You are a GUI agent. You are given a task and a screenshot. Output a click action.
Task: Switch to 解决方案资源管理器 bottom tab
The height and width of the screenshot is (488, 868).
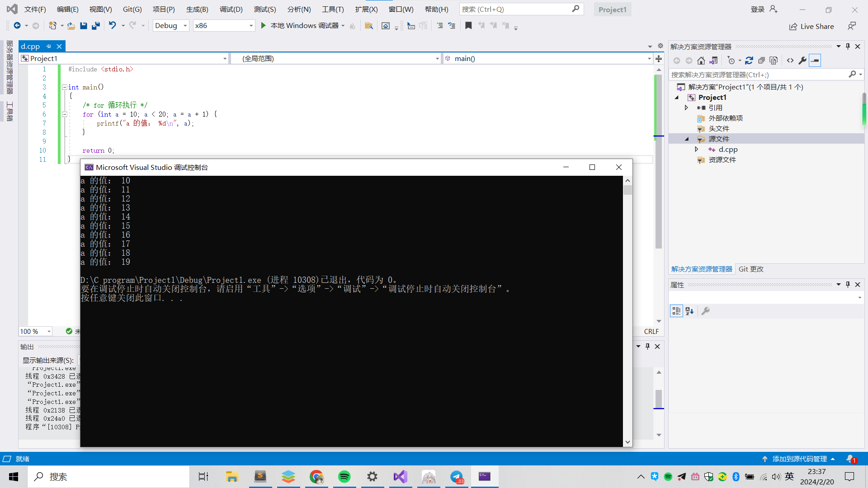pos(702,269)
